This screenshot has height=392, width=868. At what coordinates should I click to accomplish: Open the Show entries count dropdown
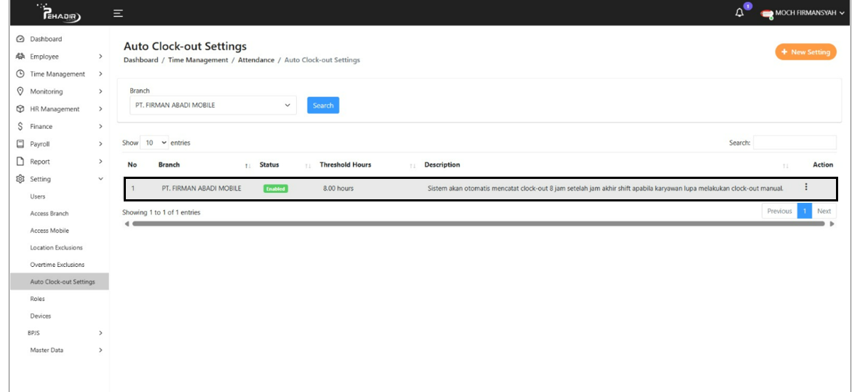click(154, 143)
